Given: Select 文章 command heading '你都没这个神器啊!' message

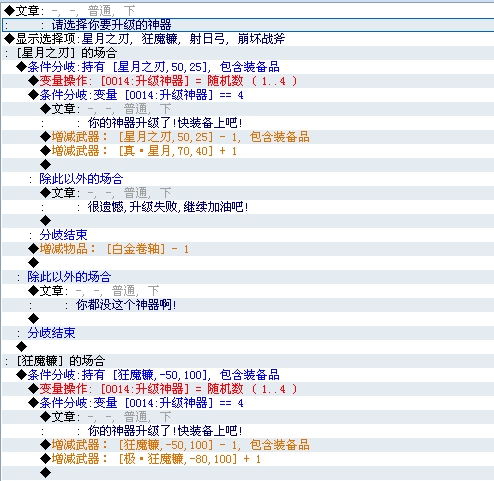Looking at the screenshot, I should pos(248,291).
